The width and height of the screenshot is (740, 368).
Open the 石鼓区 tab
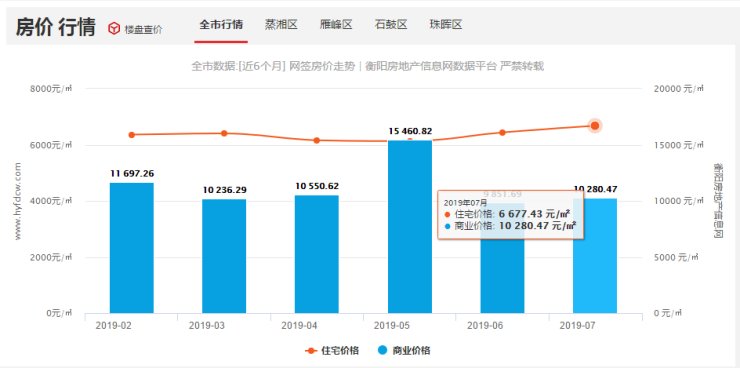click(x=391, y=25)
